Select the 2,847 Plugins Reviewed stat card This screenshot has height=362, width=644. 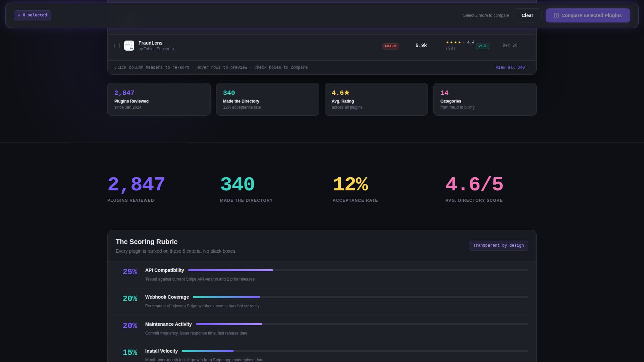159,99
